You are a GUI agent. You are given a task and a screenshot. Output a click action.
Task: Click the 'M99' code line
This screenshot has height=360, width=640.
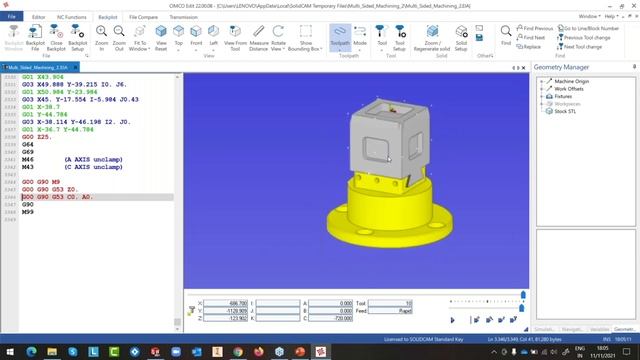(x=28, y=212)
